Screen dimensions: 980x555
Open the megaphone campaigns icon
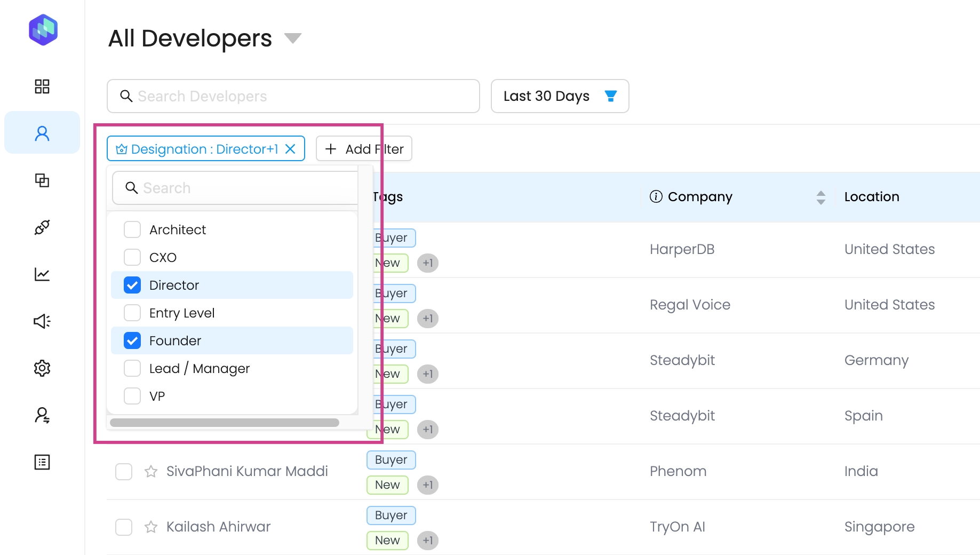[42, 321]
